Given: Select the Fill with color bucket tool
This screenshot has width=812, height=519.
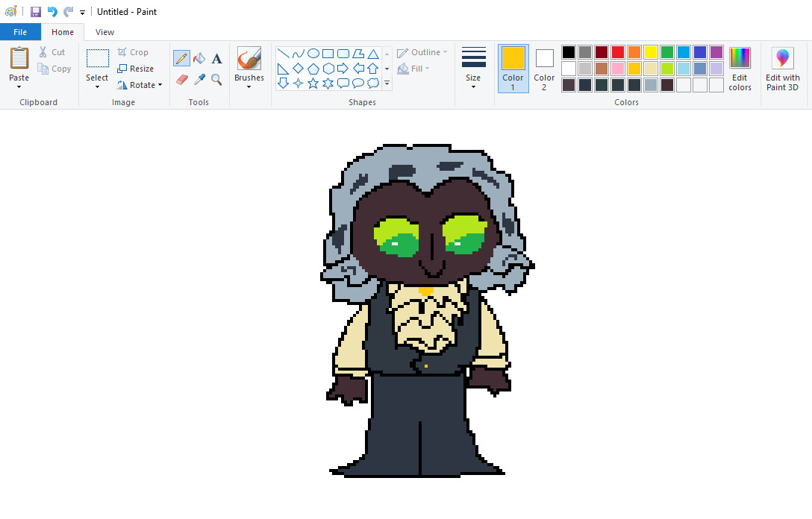Looking at the screenshot, I should (199, 58).
